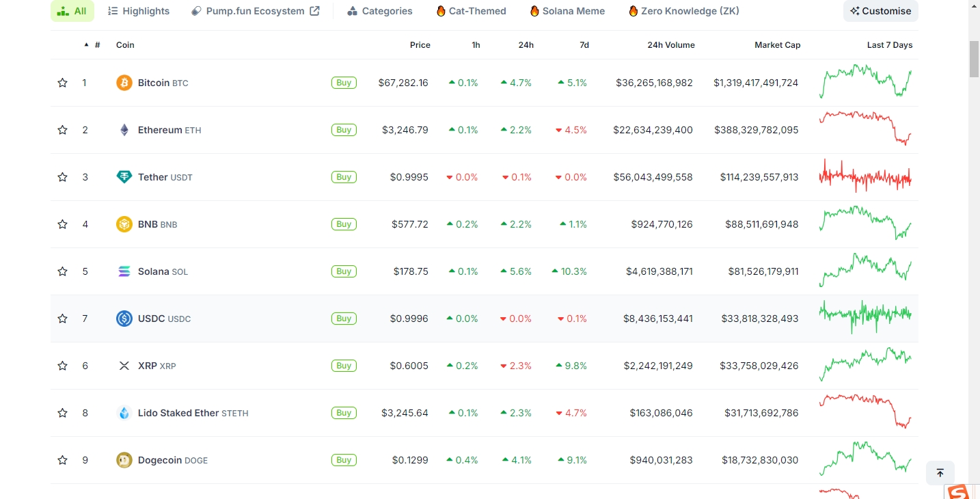The image size is (980, 499).
Task: Click Buy button for Tether
Action: point(344,177)
